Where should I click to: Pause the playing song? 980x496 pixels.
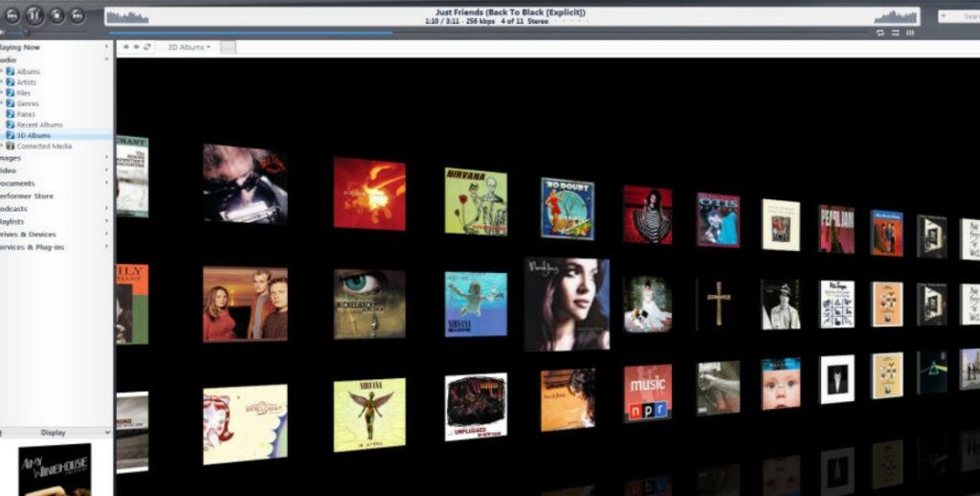point(34,14)
